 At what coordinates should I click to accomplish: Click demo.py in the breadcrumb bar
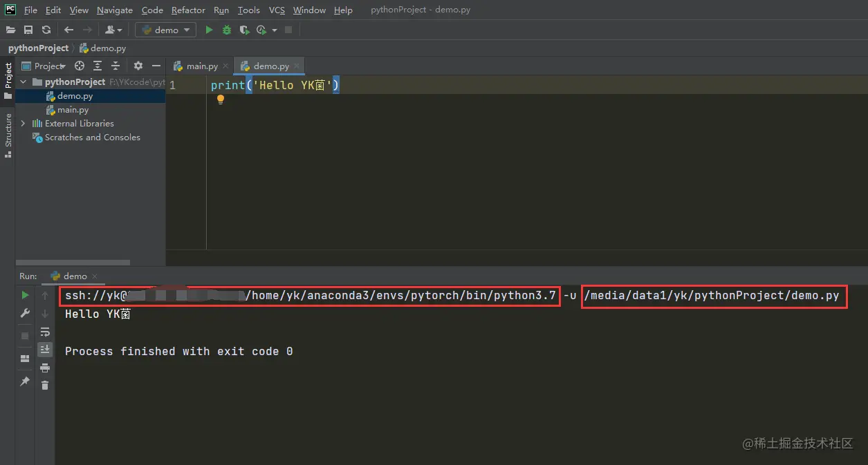[x=102, y=48]
